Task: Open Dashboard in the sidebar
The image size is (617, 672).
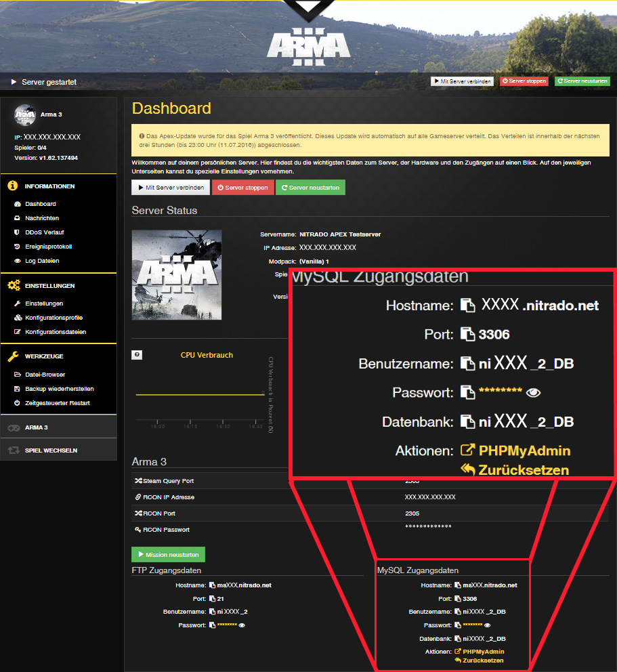Action: click(40, 204)
